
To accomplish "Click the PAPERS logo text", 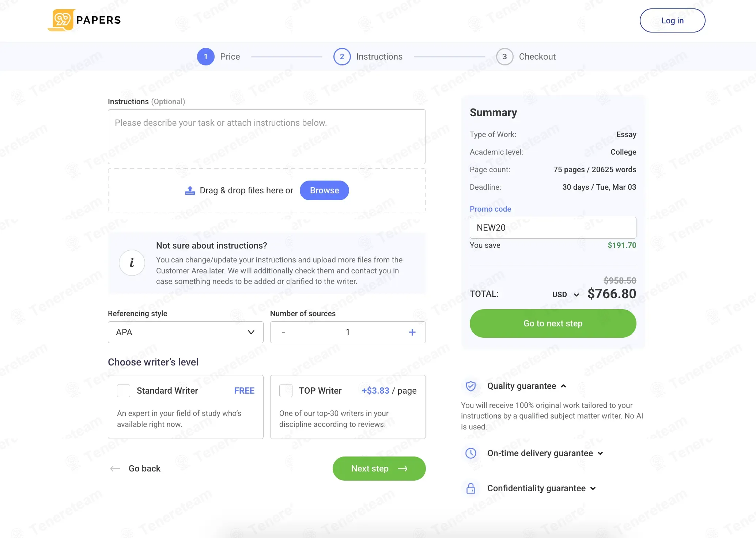I will [99, 20].
